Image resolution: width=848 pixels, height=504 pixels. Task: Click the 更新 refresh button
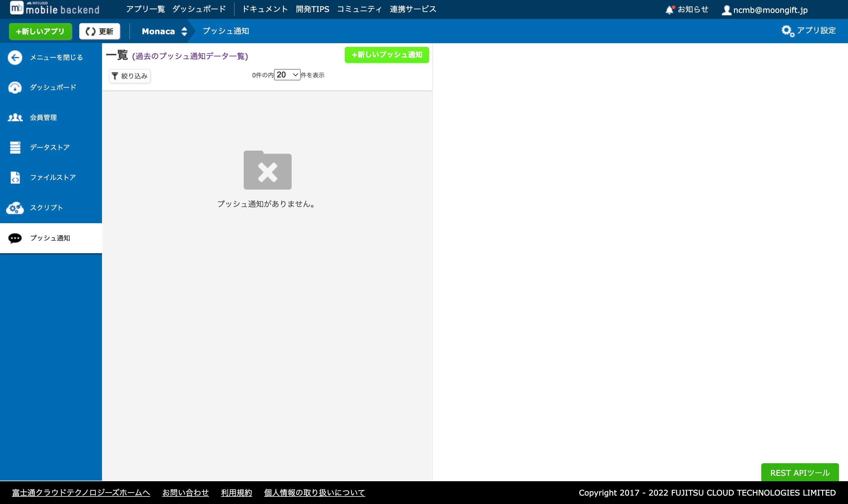click(100, 31)
